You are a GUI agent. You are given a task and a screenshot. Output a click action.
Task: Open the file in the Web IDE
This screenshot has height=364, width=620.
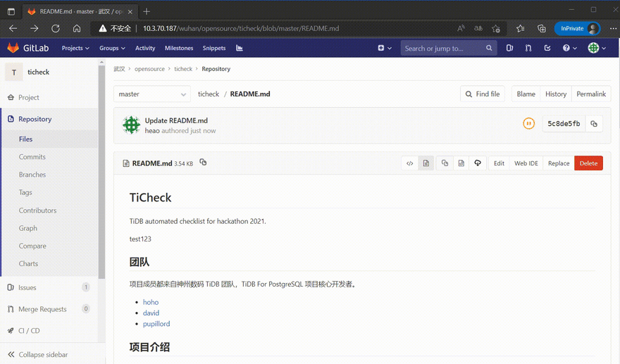(526, 163)
